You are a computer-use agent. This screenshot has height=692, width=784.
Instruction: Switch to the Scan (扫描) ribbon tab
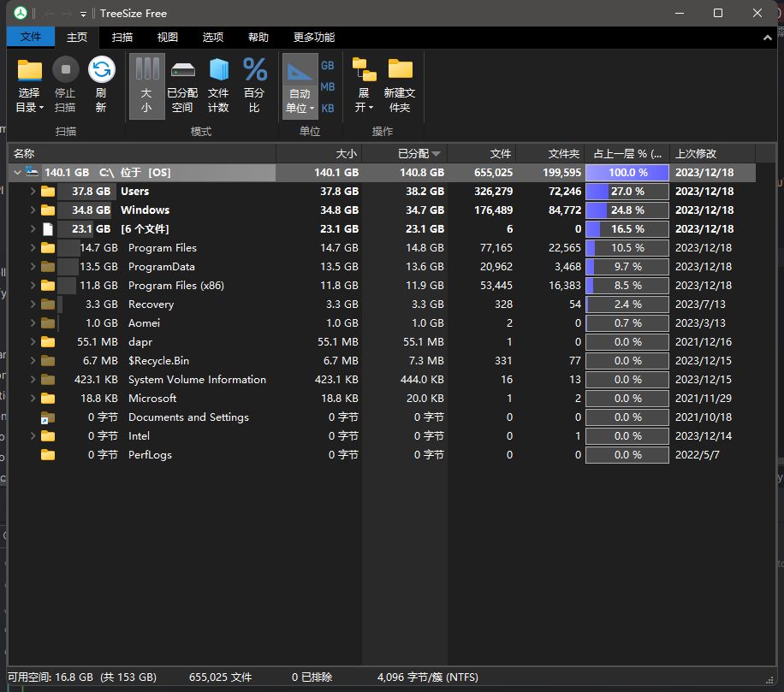122,37
